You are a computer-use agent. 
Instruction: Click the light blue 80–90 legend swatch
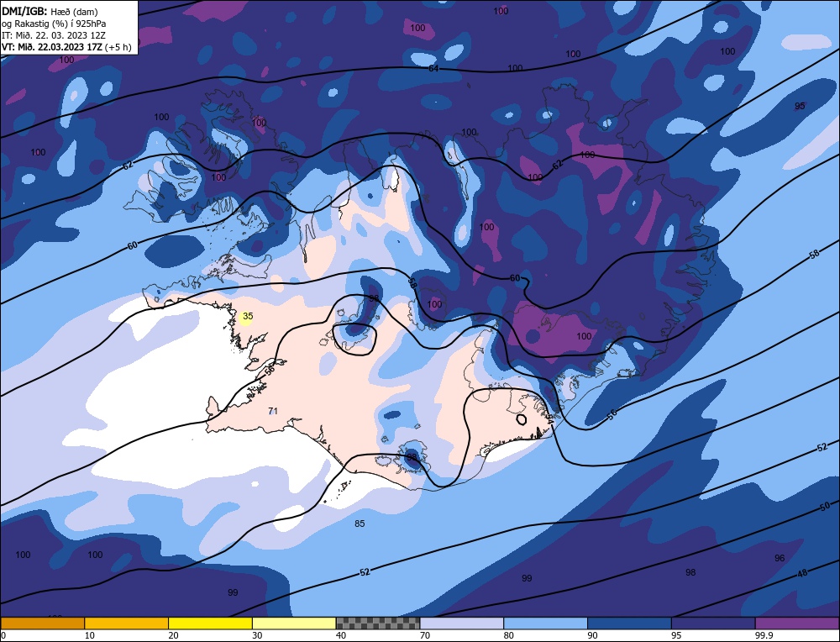[545, 623]
